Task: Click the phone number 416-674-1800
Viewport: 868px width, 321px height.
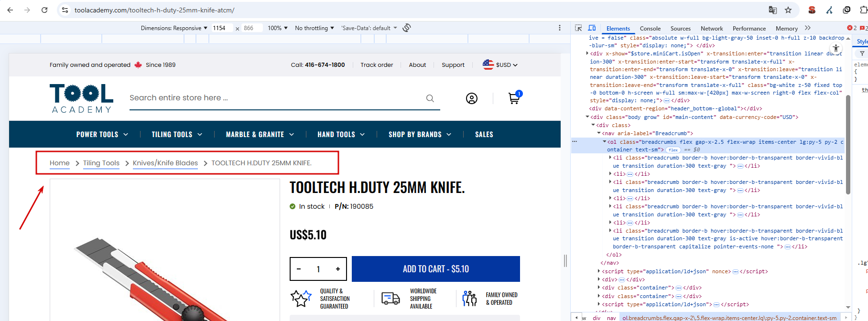Action: click(325, 65)
